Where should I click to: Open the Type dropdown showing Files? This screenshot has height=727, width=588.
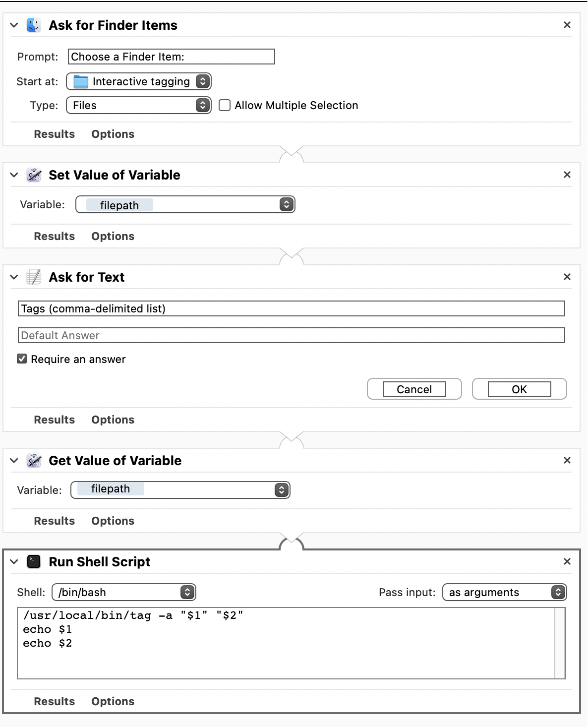point(139,105)
